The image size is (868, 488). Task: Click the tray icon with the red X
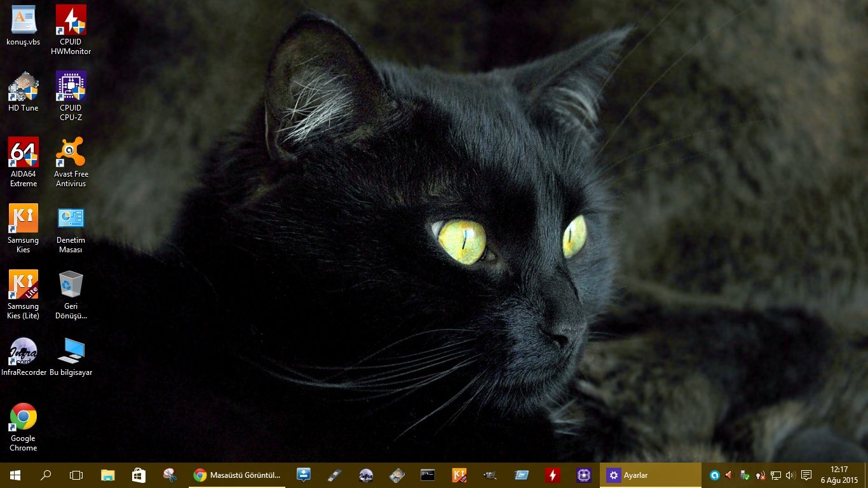click(x=760, y=475)
